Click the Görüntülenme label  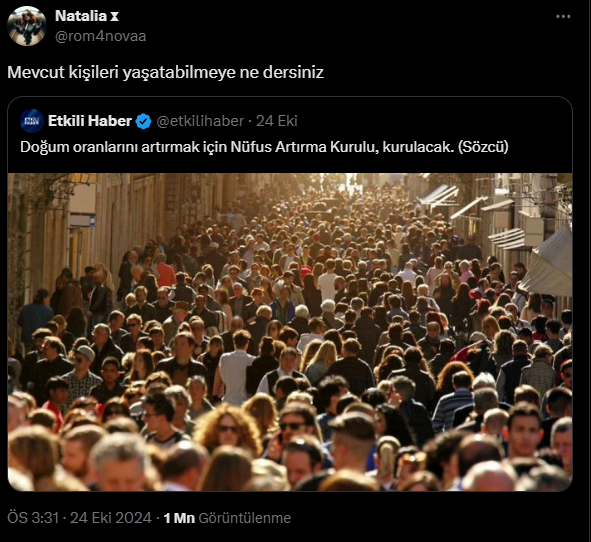pyautogui.click(x=245, y=518)
